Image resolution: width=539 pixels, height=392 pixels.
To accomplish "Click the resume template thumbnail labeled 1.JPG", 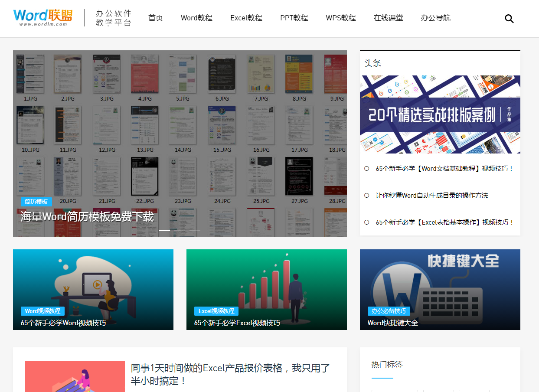I will [29, 74].
